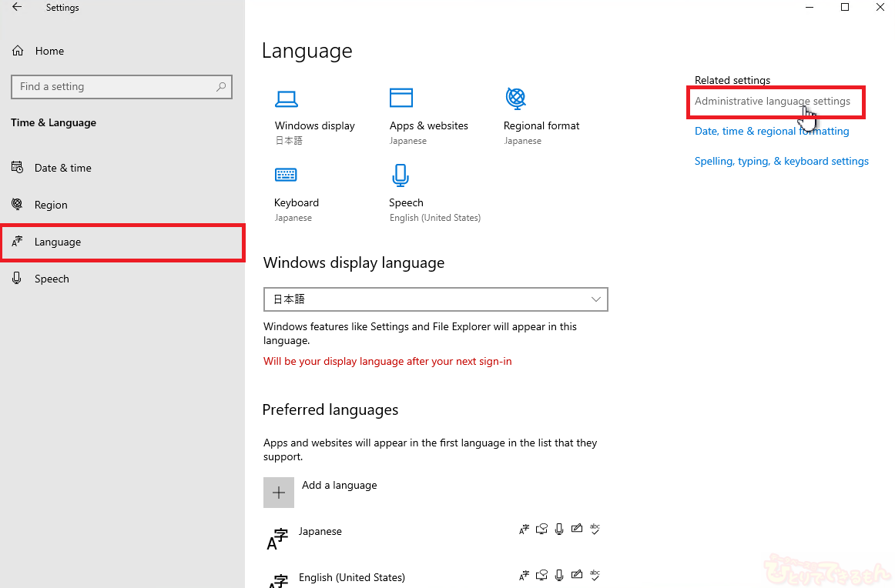Open Administrative language settings link

[772, 102]
